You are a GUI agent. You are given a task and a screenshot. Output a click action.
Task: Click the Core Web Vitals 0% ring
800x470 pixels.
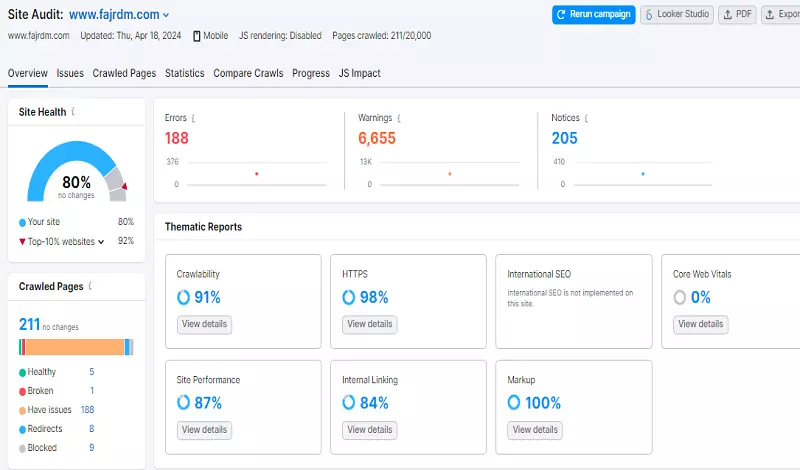680,297
